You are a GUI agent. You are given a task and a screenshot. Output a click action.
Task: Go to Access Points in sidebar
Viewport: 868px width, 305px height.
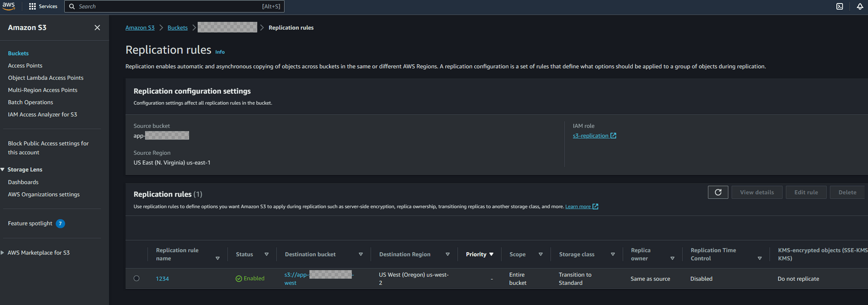[x=25, y=65]
